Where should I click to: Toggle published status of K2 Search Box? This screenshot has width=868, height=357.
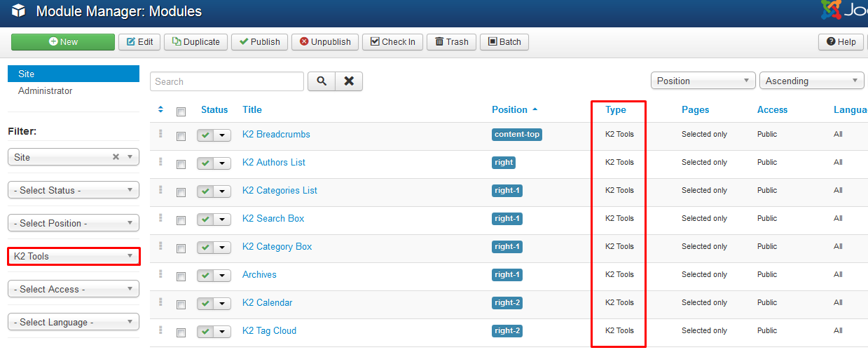tap(205, 220)
